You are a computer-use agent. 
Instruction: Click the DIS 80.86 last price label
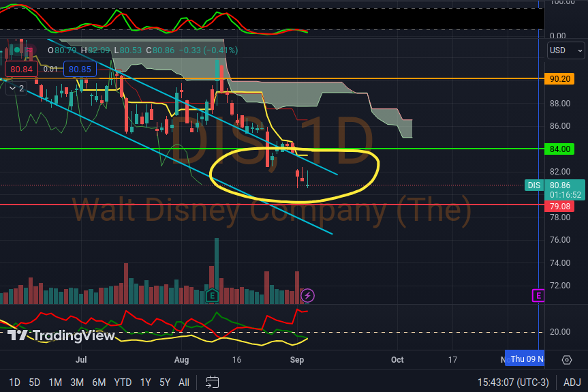click(x=564, y=190)
